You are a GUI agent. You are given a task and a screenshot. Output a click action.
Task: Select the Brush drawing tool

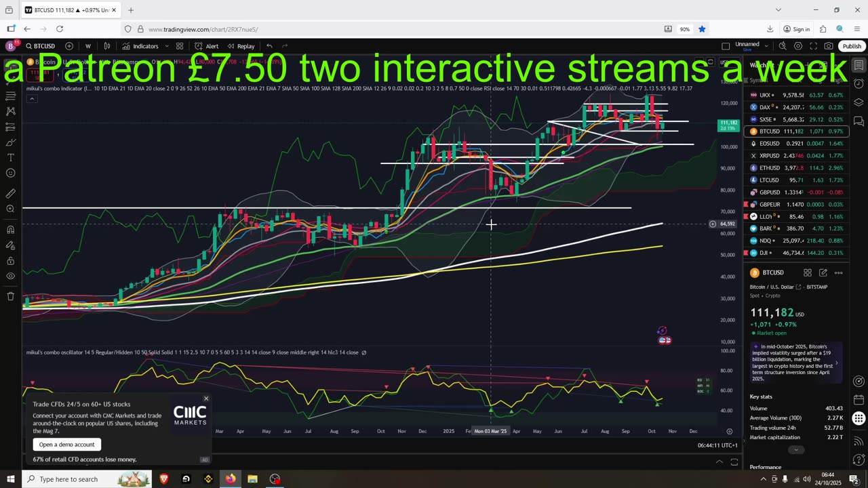coord(10,142)
